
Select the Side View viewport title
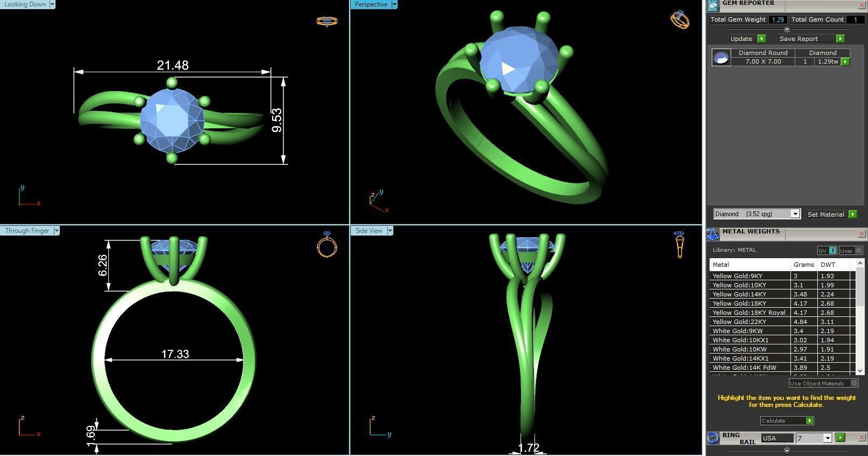(369, 231)
